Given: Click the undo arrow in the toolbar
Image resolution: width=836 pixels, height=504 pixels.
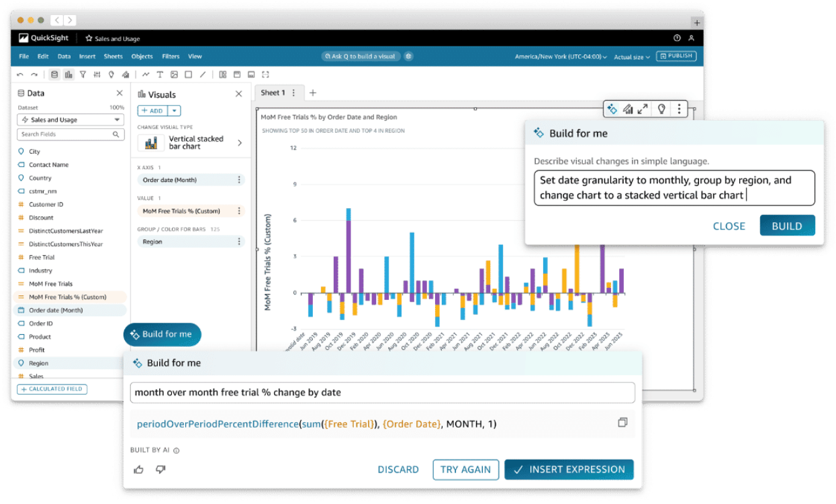Looking at the screenshot, I should (x=20, y=74).
